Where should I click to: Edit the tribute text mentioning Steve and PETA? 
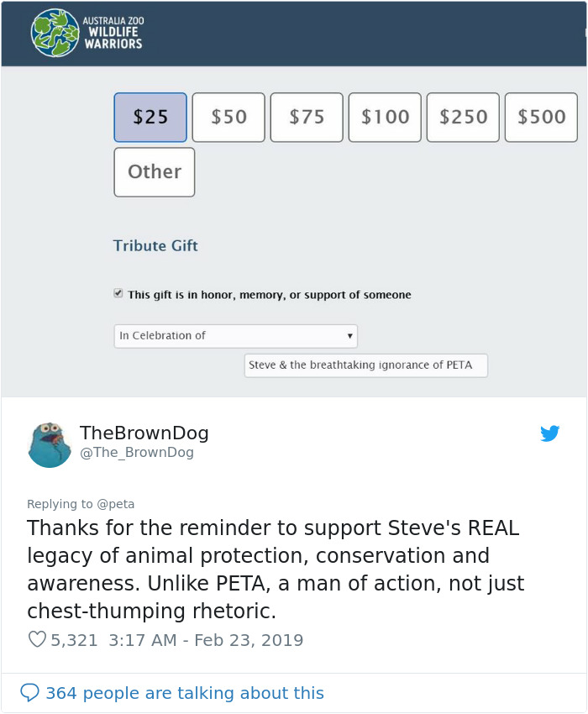tap(365, 365)
